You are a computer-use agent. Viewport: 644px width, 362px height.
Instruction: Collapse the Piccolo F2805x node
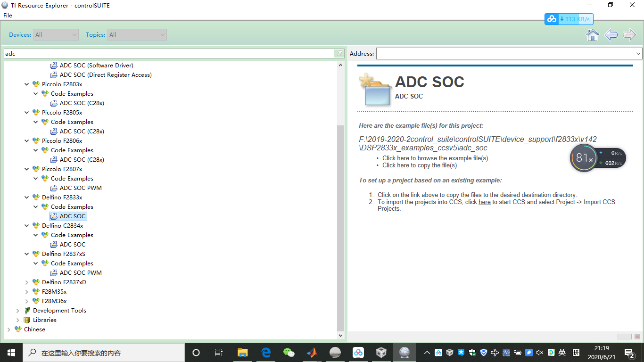click(27, 113)
